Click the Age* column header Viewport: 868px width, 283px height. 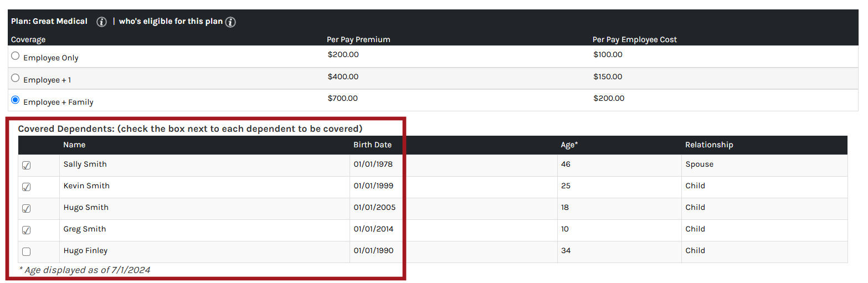pyautogui.click(x=569, y=145)
